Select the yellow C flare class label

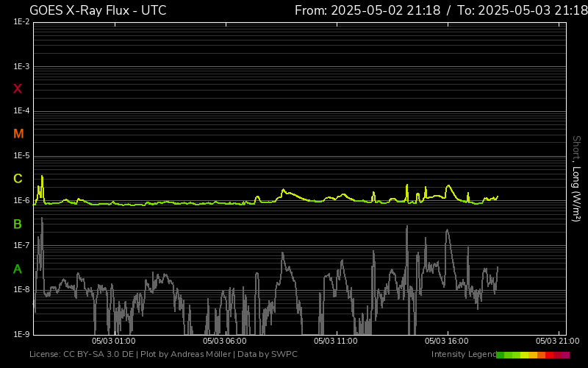coord(18,179)
